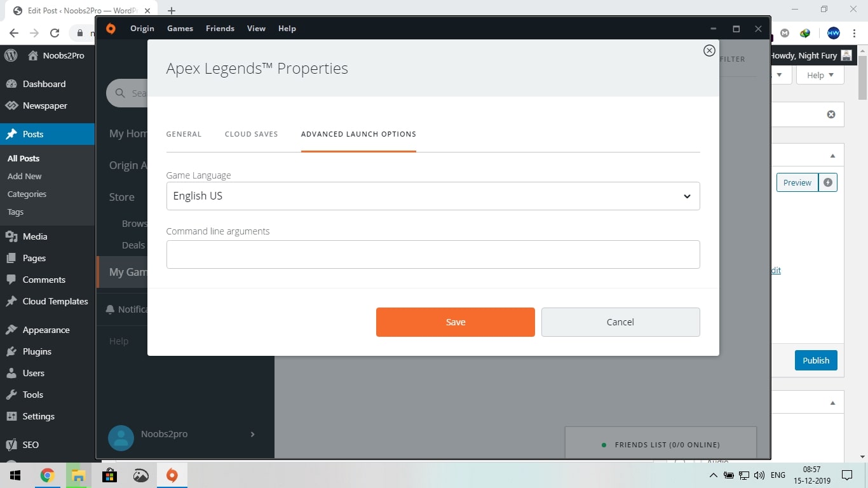Screen dimensions: 868x488
Task: Dismiss the WordPress notice with X icon
Action: [831, 114]
